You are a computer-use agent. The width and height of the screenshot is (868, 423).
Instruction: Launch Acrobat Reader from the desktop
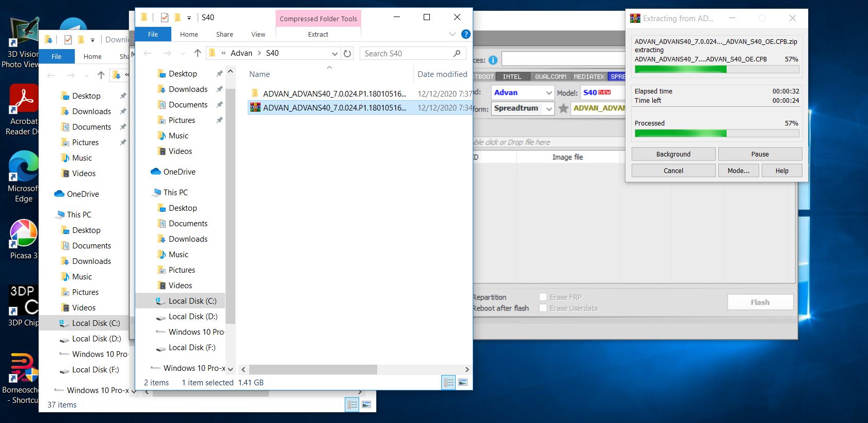click(x=23, y=109)
